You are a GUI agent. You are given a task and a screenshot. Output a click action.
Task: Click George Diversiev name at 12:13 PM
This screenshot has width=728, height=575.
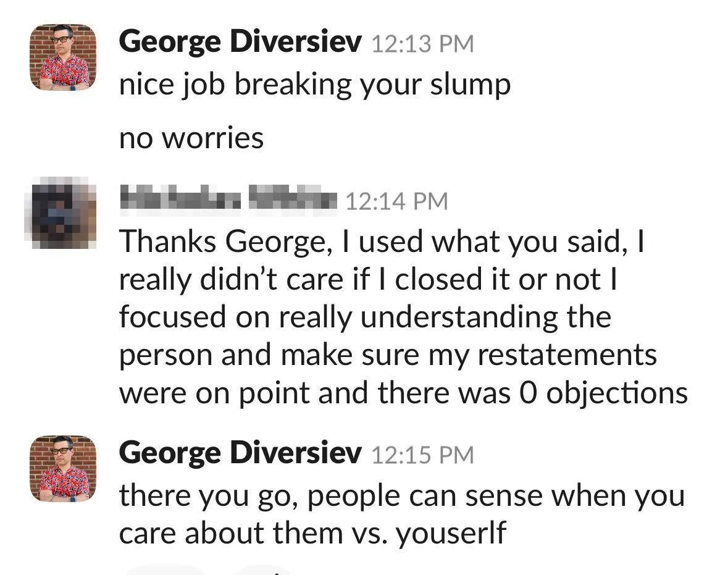(x=240, y=42)
